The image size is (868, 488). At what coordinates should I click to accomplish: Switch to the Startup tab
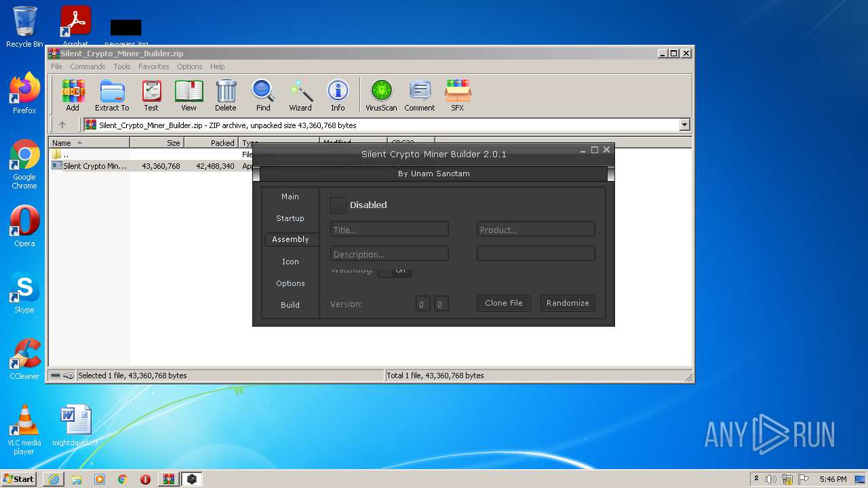point(290,218)
